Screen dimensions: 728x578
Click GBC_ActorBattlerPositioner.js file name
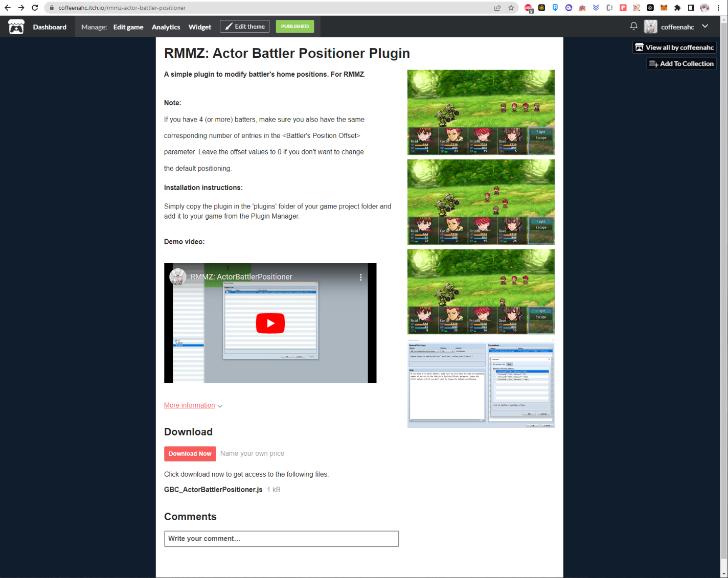(213, 490)
